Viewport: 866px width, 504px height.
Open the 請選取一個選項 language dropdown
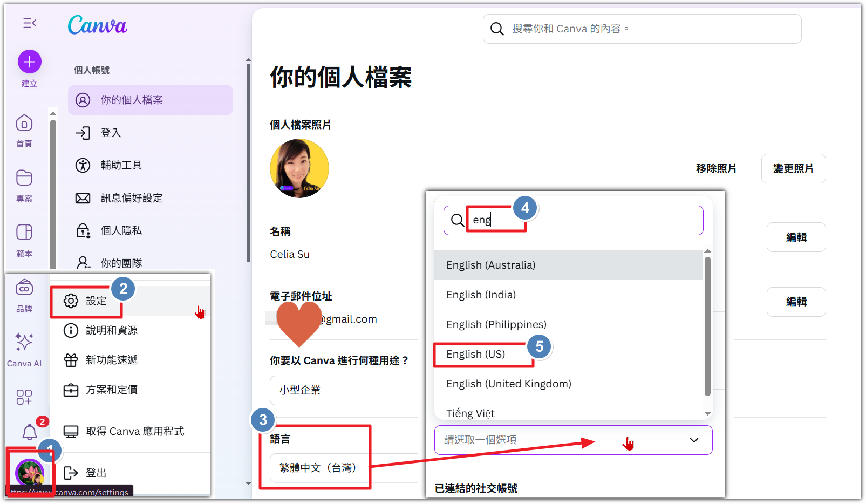click(574, 440)
